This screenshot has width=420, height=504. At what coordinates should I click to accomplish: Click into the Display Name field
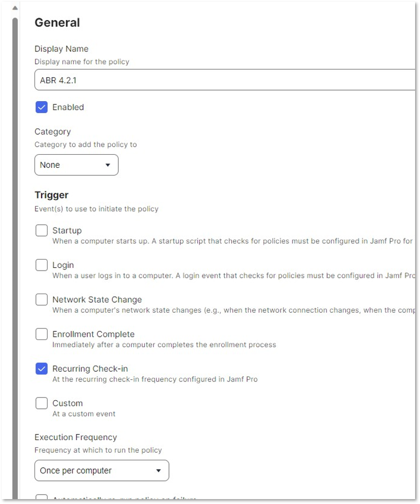pyautogui.click(x=225, y=80)
